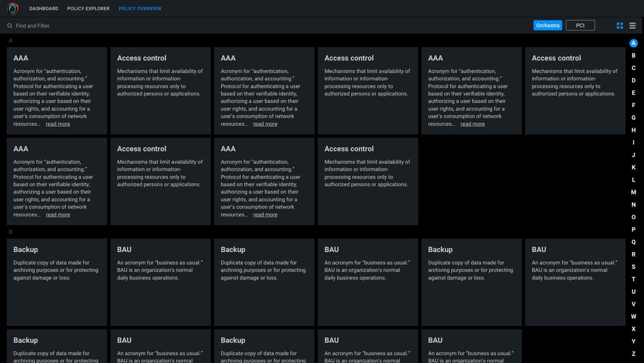This screenshot has height=363, width=644.
Task: Jump to letter D in alphabet index
Action: (x=633, y=80)
